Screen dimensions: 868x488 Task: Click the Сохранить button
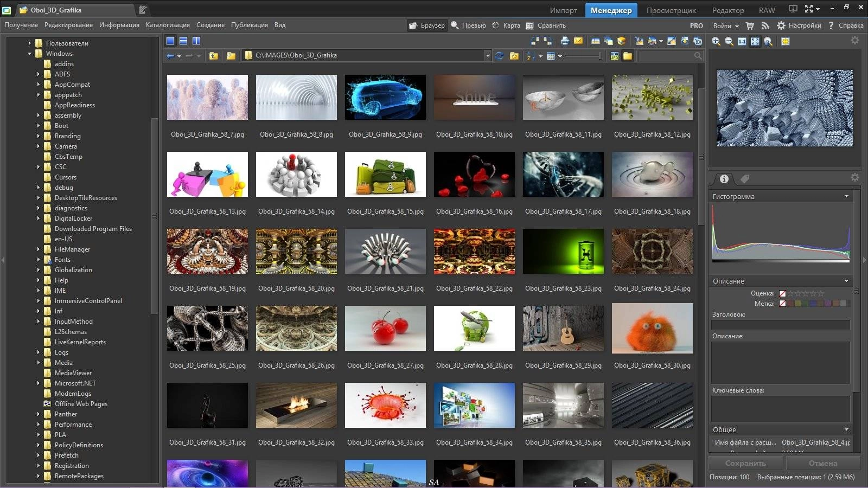click(745, 463)
